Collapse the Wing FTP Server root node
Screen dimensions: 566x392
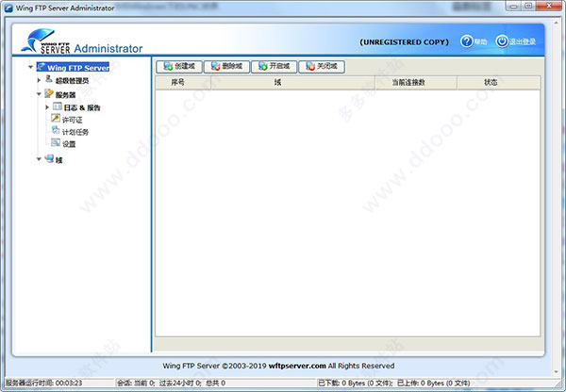[31, 67]
